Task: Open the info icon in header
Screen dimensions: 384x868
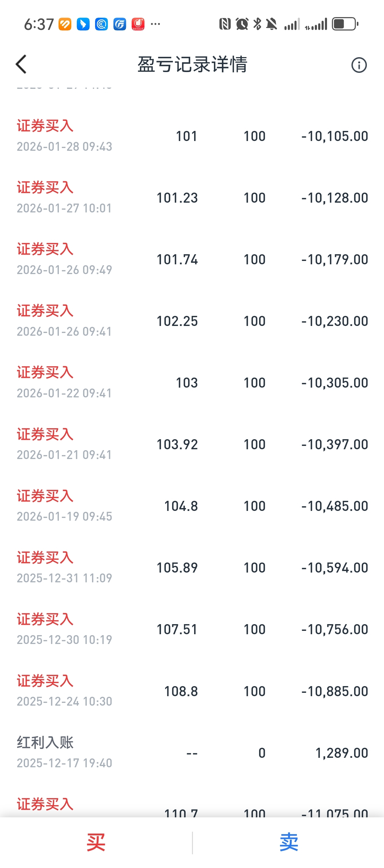Action: (359, 65)
